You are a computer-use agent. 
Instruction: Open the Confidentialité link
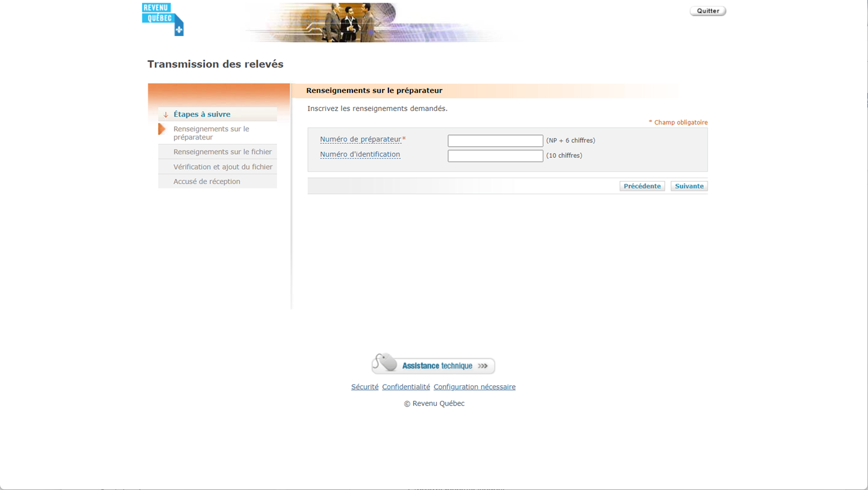click(x=406, y=387)
